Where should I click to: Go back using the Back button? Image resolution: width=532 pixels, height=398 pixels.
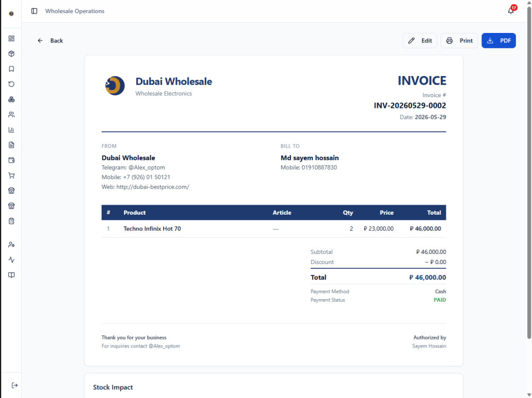click(x=50, y=41)
